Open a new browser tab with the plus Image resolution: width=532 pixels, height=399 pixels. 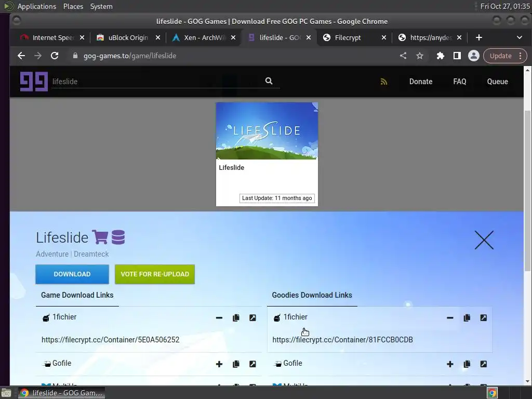coord(478,37)
